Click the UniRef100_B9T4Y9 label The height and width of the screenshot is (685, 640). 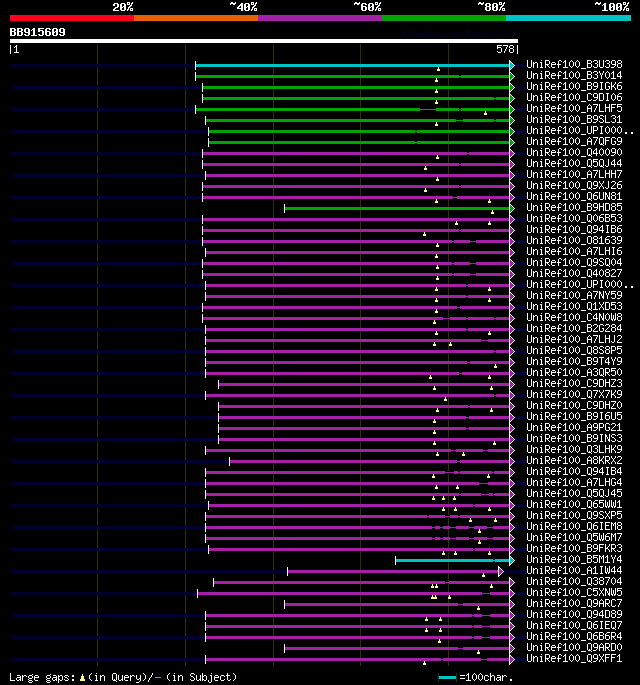(574, 361)
